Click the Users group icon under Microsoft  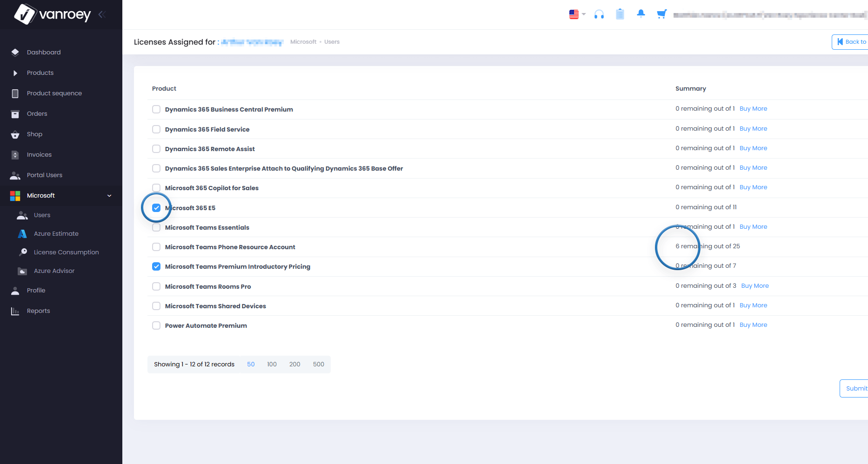22,215
